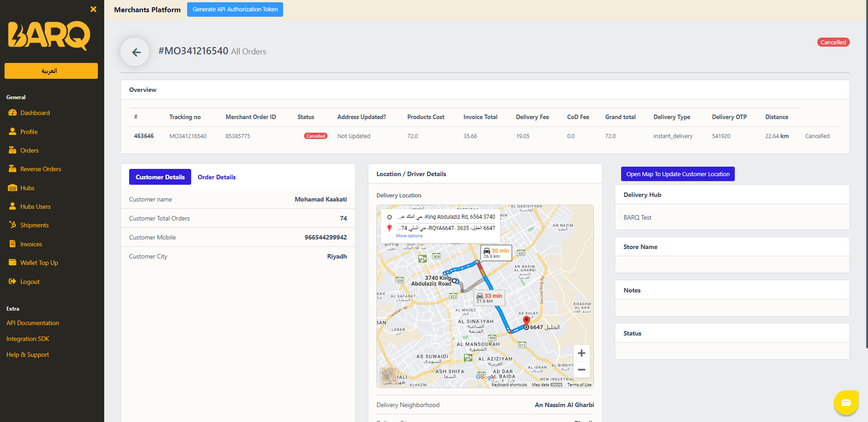Click the Wallet Top Up icon

coord(13,263)
